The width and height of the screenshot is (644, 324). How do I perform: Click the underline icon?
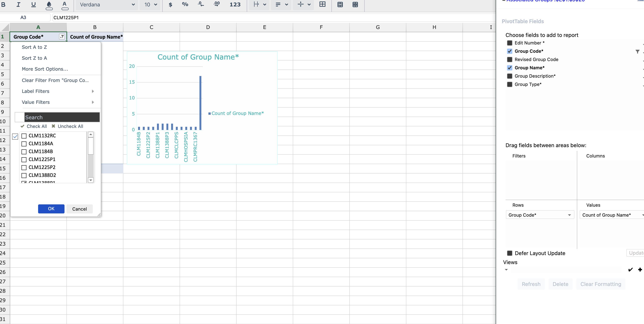[33, 5]
